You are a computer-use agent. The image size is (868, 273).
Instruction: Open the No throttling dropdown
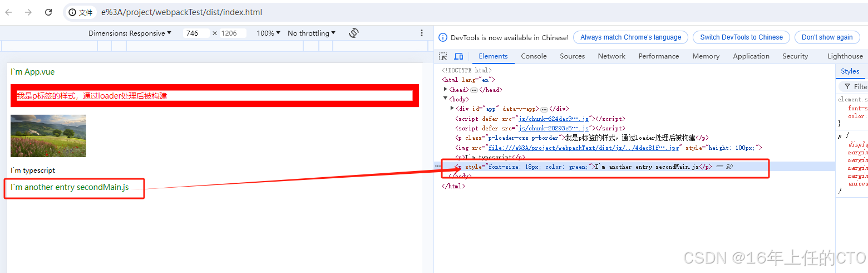pyautogui.click(x=312, y=33)
